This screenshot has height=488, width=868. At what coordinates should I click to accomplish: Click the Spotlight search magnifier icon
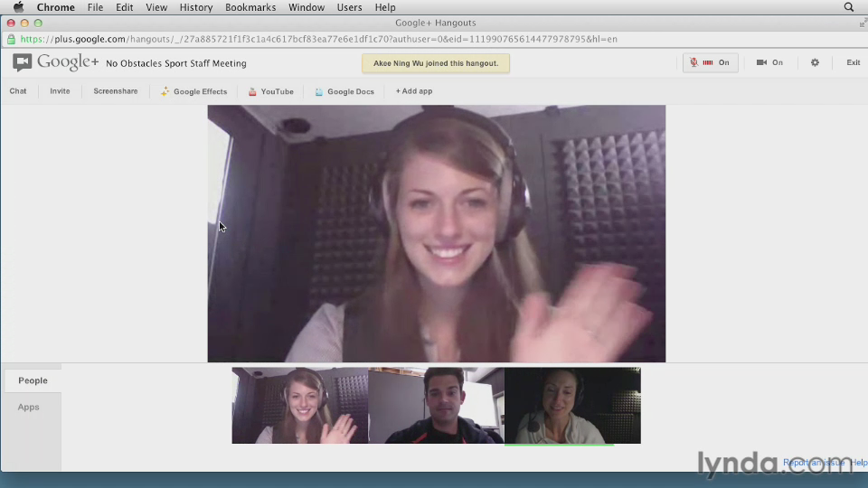[x=849, y=7]
